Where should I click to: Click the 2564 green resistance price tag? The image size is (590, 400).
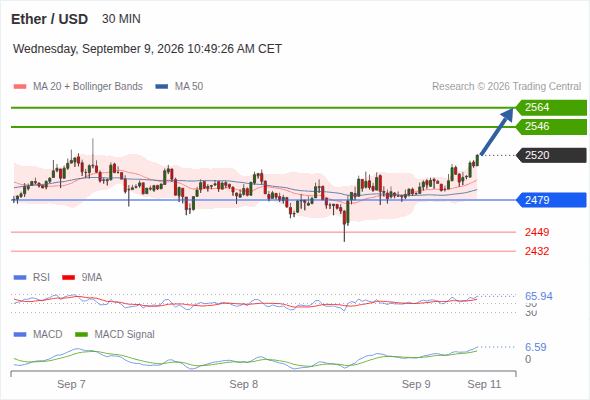[x=551, y=108]
